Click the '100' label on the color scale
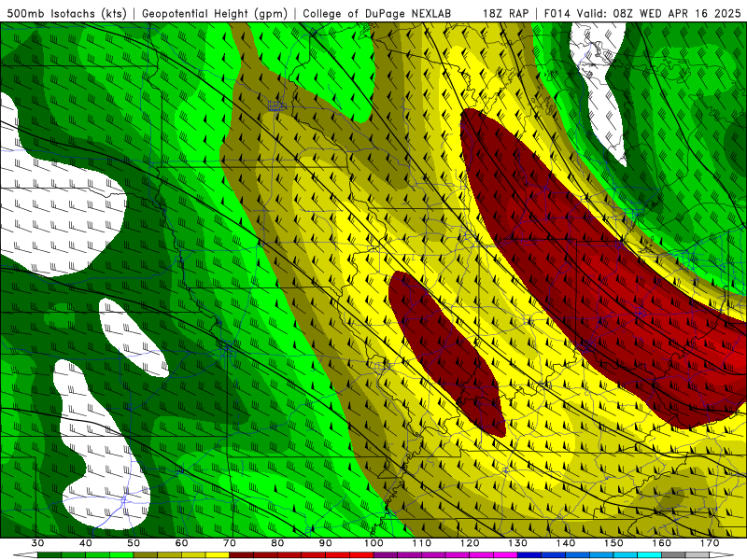The width and height of the screenshot is (747, 560). [x=373, y=543]
